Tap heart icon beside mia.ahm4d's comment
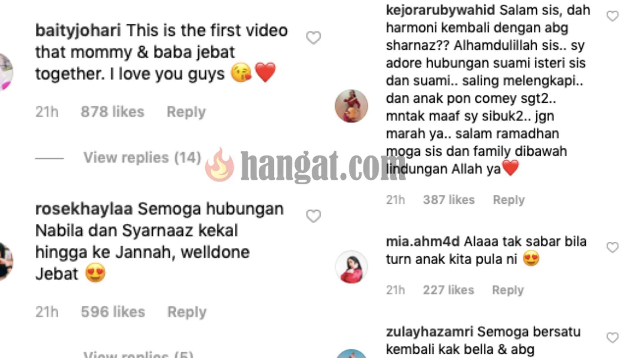Image resolution: width=644 pixels, height=358 pixels. pyautogui.click(x=613, y=247)
